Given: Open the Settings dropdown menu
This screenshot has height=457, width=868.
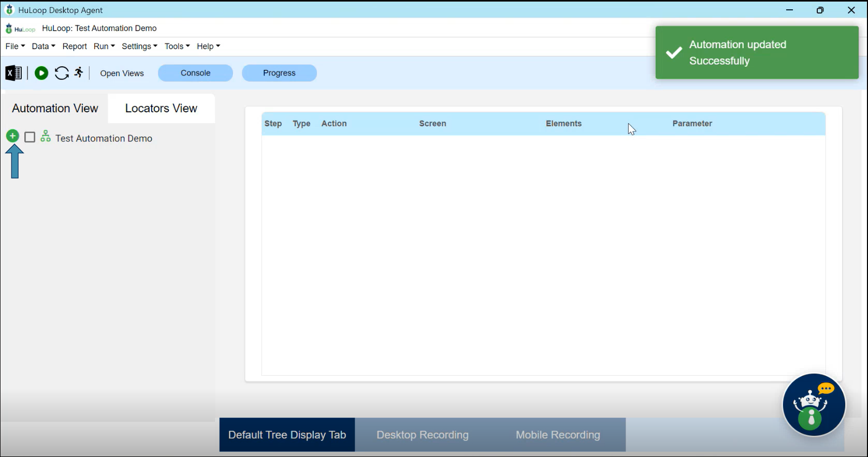Looking at the screenshot, I should (139, 47).
